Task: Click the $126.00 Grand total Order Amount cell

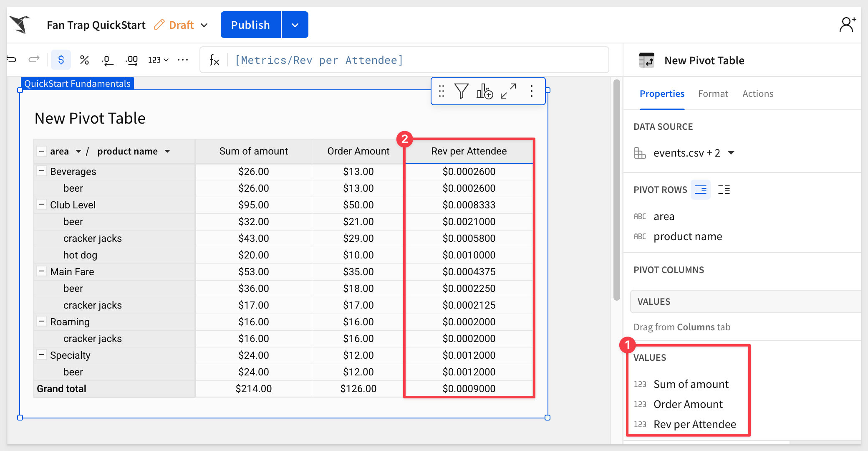Action: [x=358, y=388]
